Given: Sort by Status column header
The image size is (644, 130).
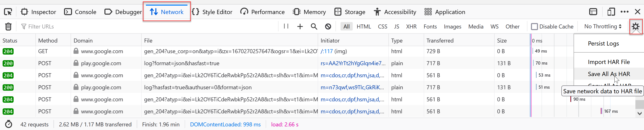Looking at the screenshot, I should (x=18, y=41).
